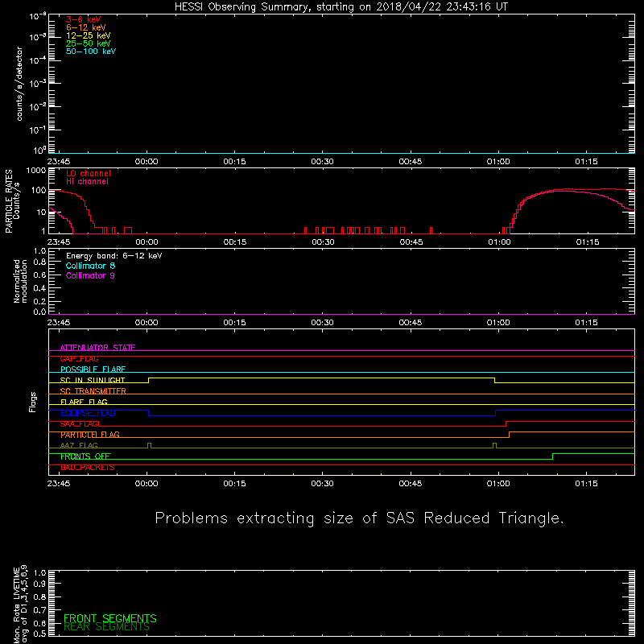Viewport: 644px width, 644px height.
Task: Click the 'counts/s/detector' axis label
Action: 19,84
